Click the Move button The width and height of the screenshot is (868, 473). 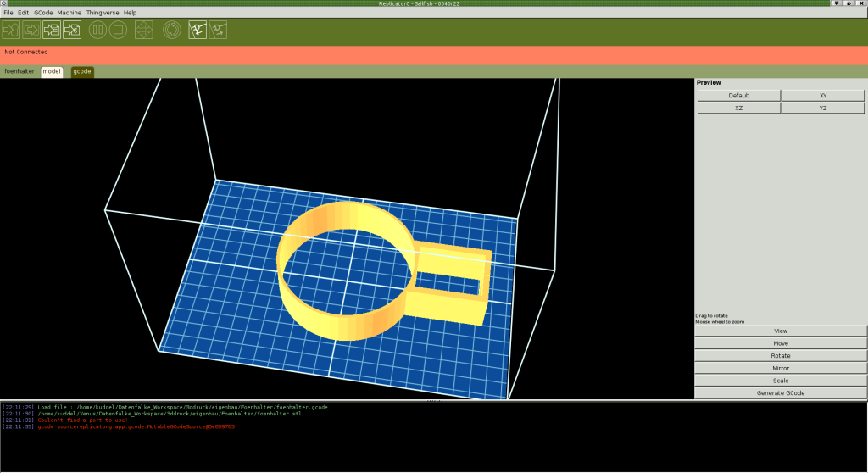click(x=781, y=343)
